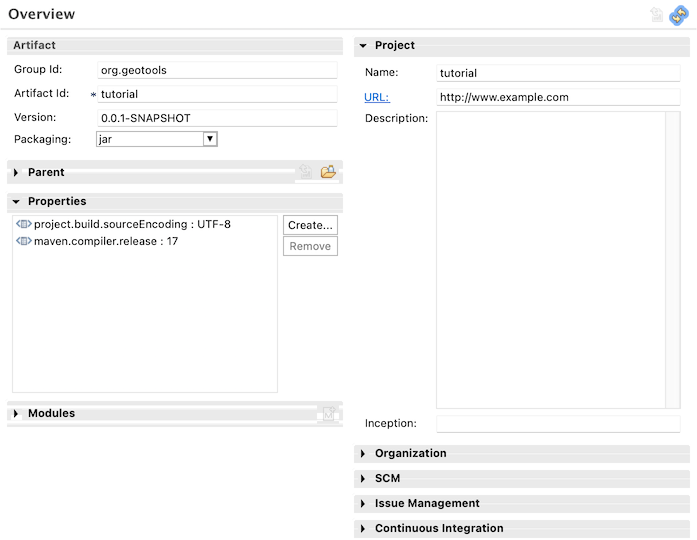Click the greyed document icon in Overview header
Viewport: 697px width, 540px height.
(x=657, y=14)
